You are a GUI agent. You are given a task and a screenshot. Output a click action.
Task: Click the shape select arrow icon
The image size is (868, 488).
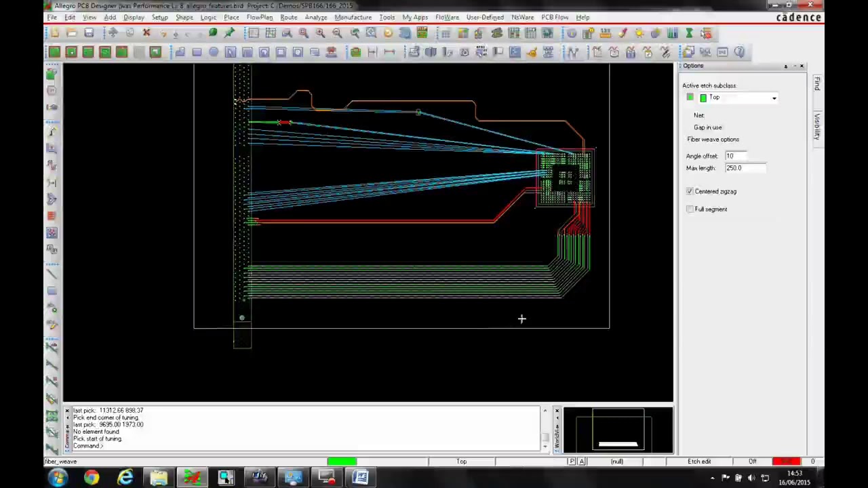(231, 52)
